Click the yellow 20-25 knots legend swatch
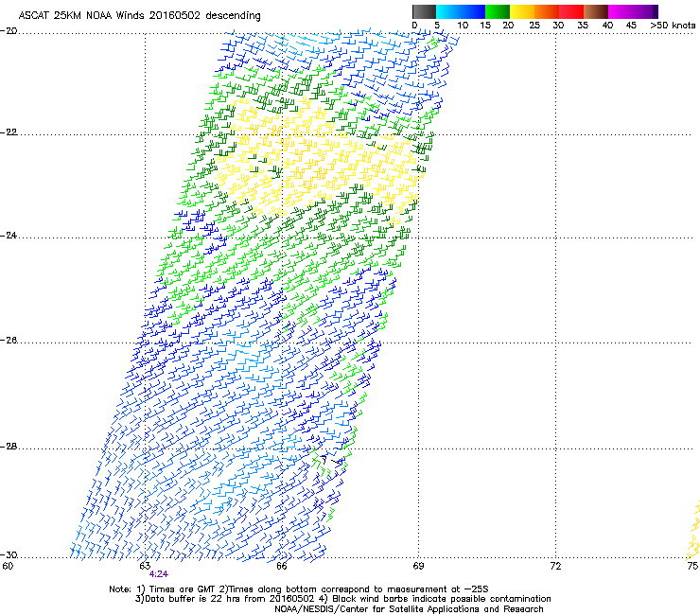700x615 pixels. [522, 11]
